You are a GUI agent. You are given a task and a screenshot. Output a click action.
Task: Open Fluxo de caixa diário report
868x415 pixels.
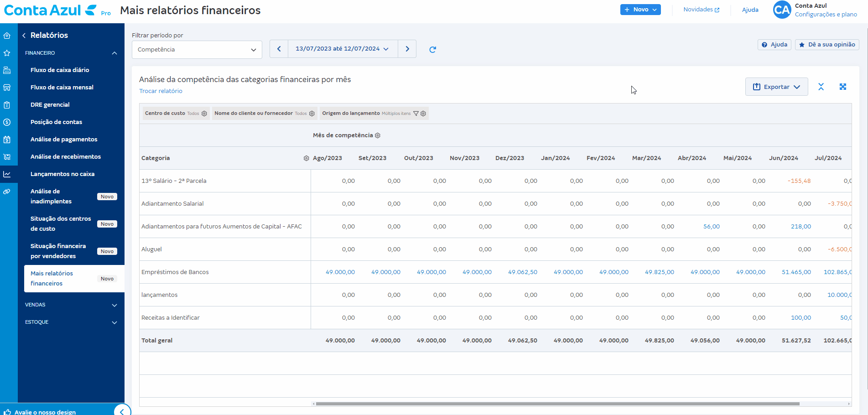coord(60,70)
